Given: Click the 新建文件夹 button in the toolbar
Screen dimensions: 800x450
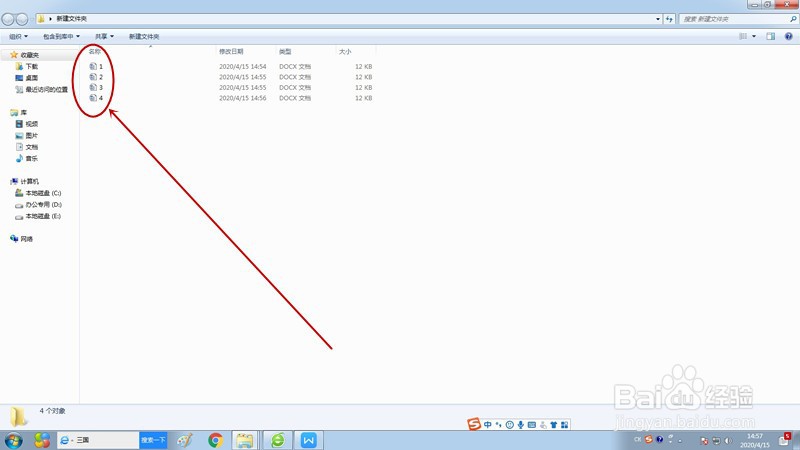Looking at the screenshot, I should (144, 36).
